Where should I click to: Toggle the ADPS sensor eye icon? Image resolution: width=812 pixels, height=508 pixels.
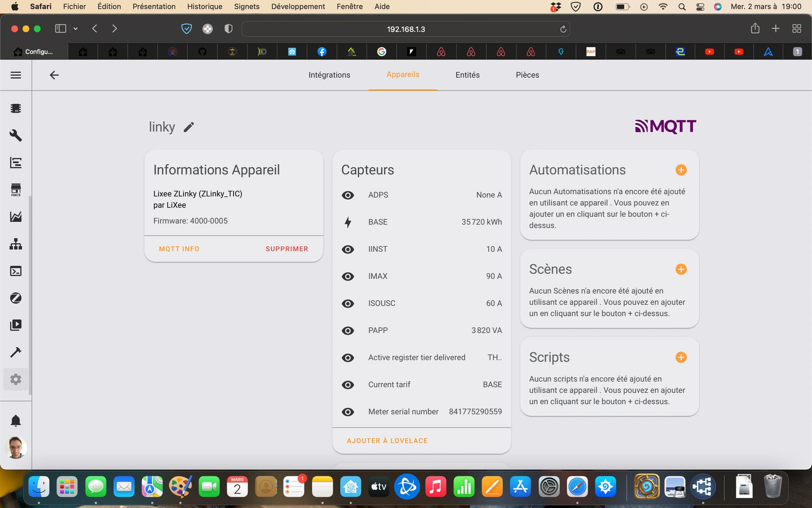click(x=348, y=195)
